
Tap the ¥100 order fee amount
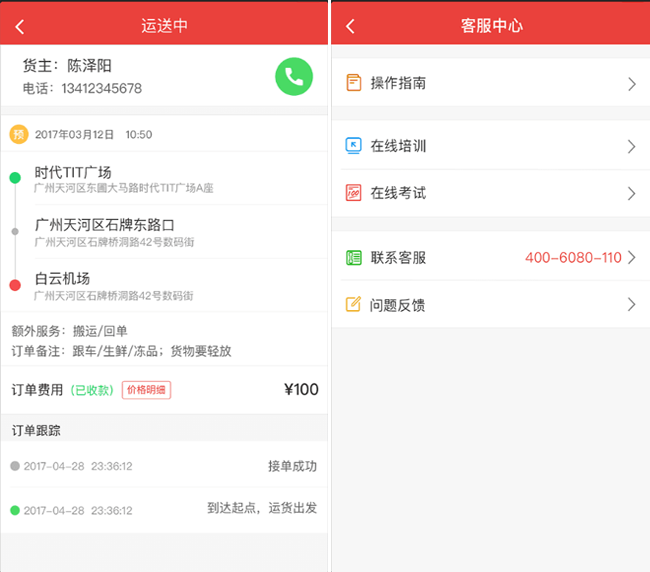[x=301, y=389]
